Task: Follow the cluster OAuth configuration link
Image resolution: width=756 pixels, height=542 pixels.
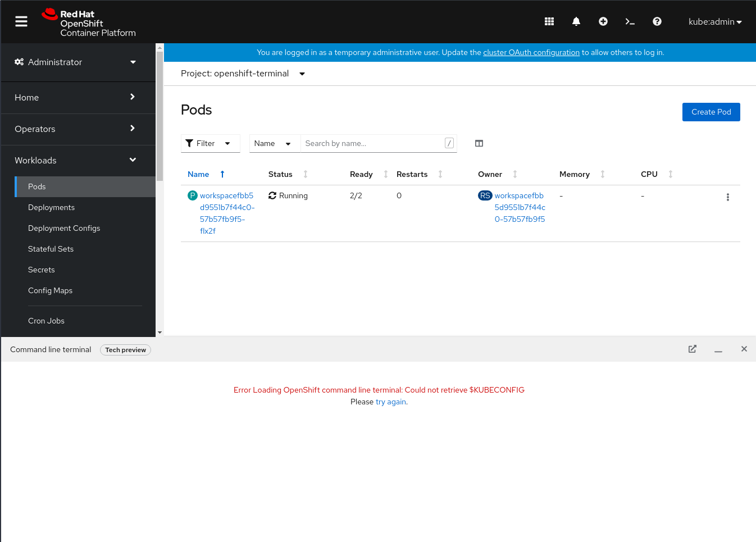Action: click(x=531, y=52)
